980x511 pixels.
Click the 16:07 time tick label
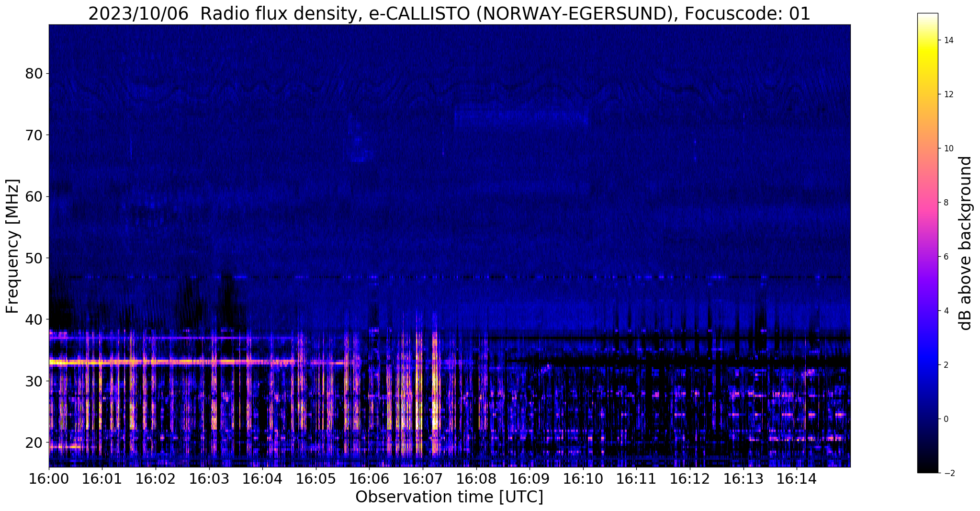click(423, 478)
